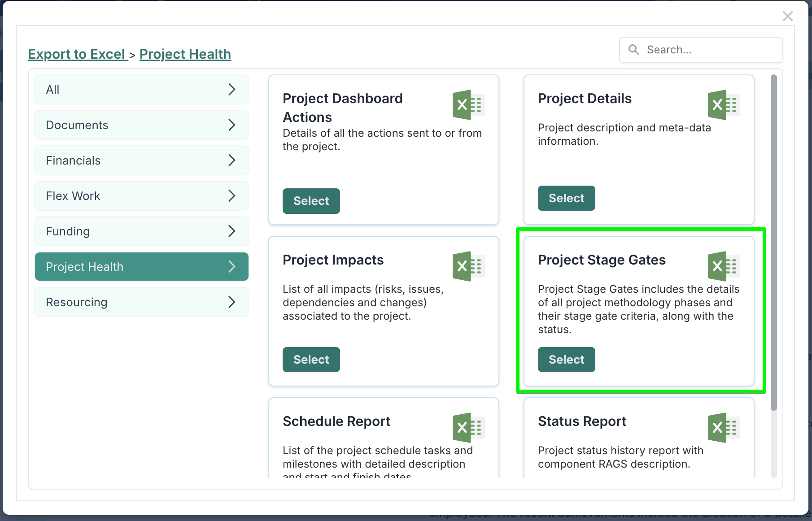
Task: Expand the Financials category chevron
Action: (232, 160)
